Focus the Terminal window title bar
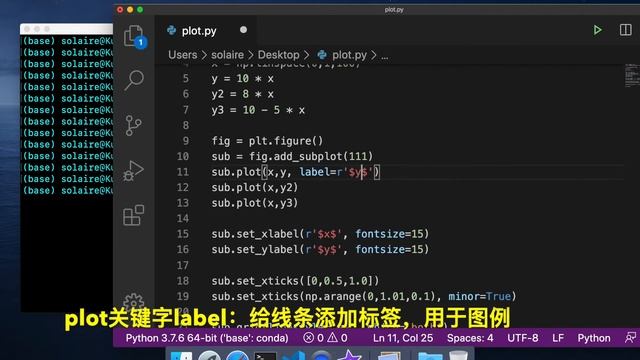Viewport: 640px width, 360px height. tap(67, 29)
